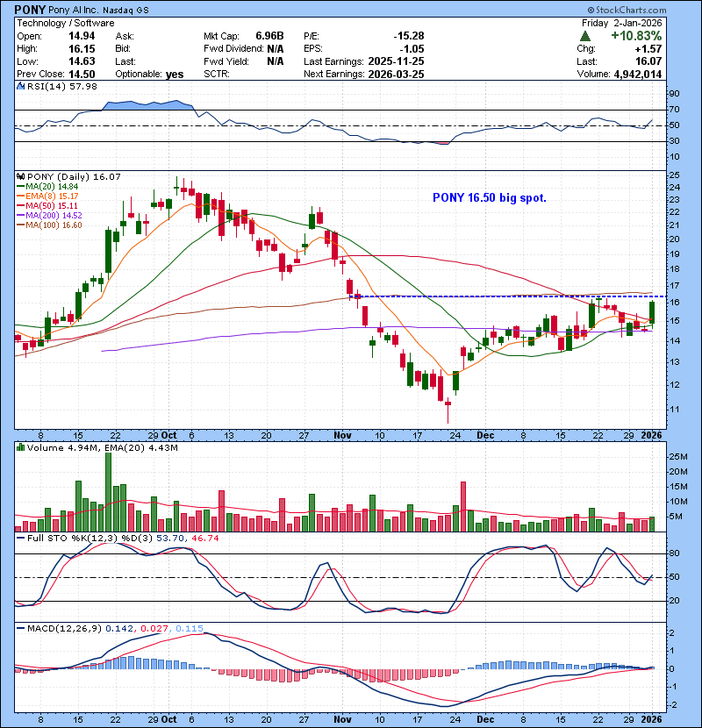Click the tallest green volume bar near 22 Sept

coord(108,492)
